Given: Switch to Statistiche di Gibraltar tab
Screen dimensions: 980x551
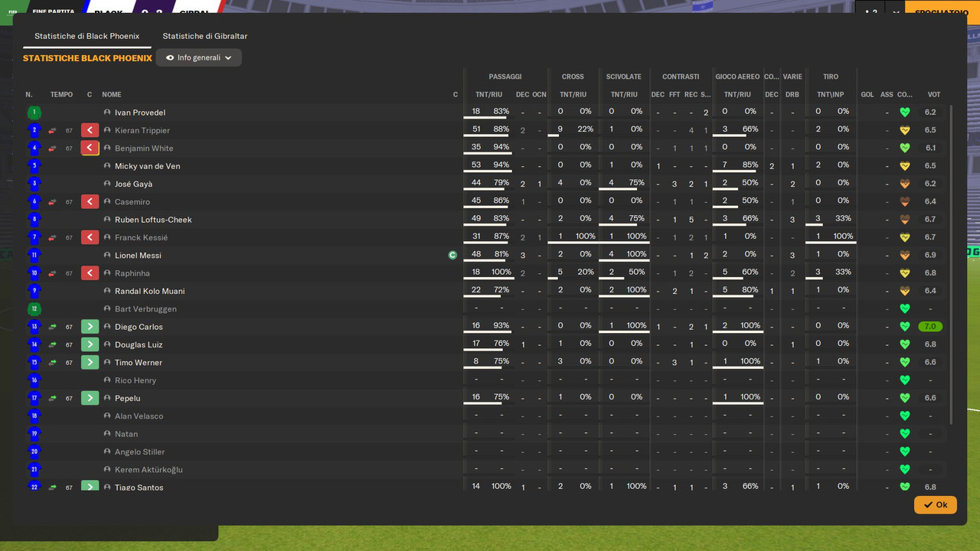Looking at the screenshot, I should (205, 36).
